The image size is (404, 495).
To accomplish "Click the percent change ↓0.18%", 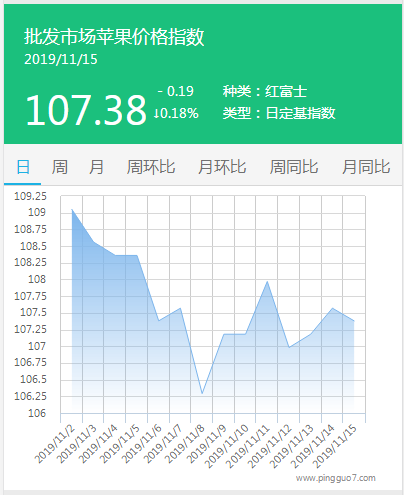I will [176, 113].
